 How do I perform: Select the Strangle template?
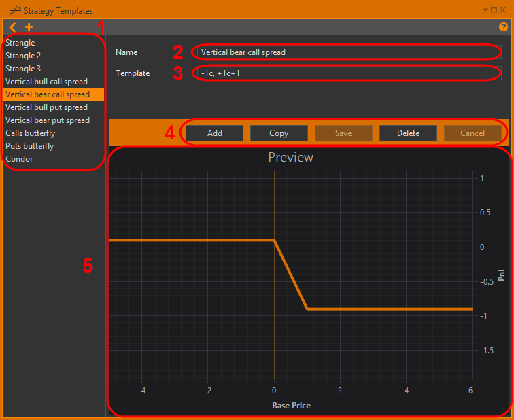[20, 43]
